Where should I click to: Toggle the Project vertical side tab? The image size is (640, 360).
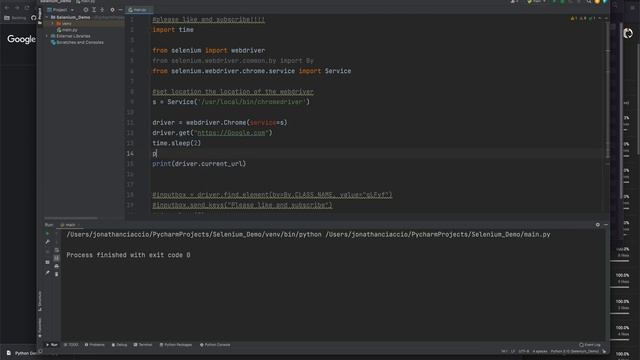click(x=40, y=16)
